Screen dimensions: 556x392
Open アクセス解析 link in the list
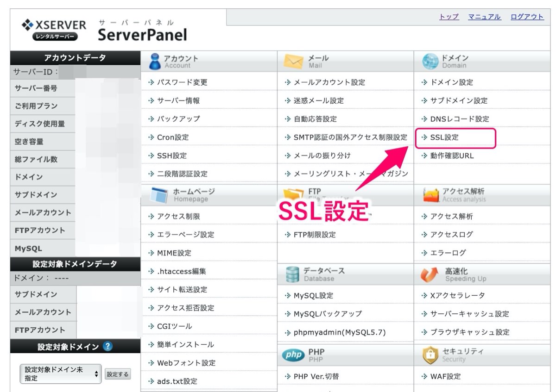point(452,216)
